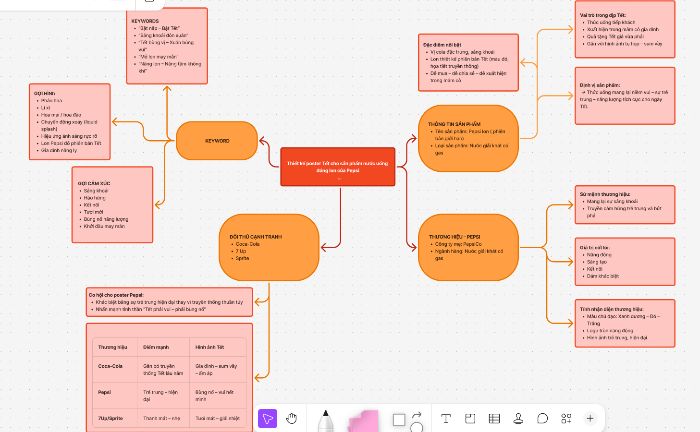Choose the square shape tool
The height and width of the screenshot is (432, 700).
[x=399, y=420]
